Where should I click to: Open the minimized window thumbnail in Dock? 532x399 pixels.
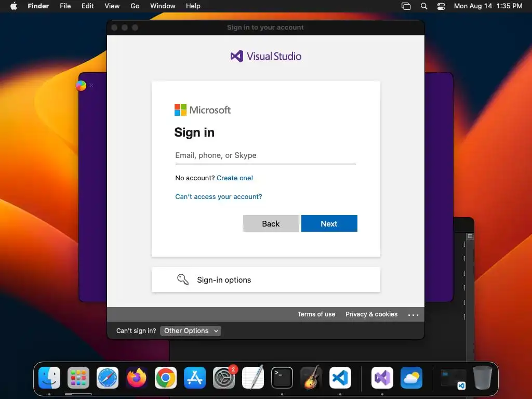click(x=453, y=379)
